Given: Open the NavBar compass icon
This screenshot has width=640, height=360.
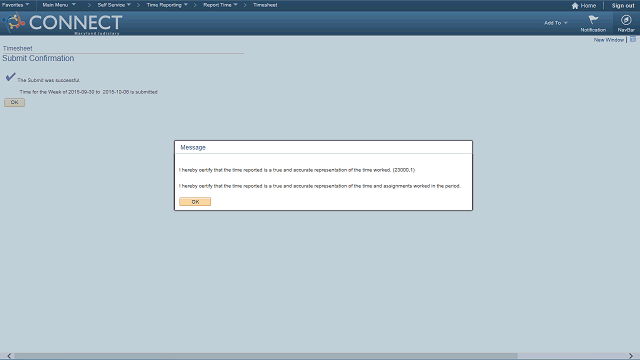Looking at the screenshot, I should pyautogui.click(x=626, y=20).
